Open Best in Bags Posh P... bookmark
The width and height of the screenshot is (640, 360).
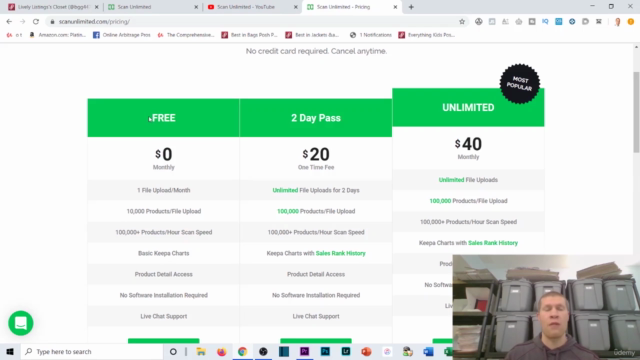[x=249, y=35]
